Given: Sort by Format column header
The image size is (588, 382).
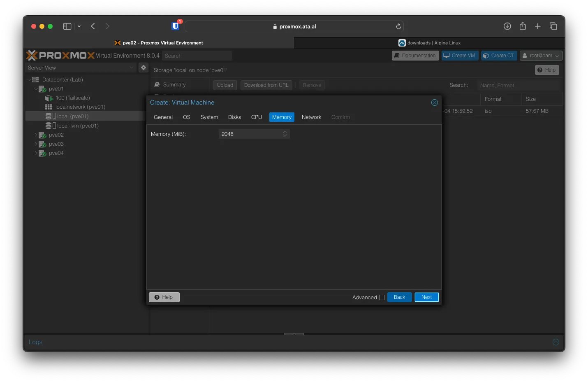Looking at the screenshot, I should click(500, 99).
